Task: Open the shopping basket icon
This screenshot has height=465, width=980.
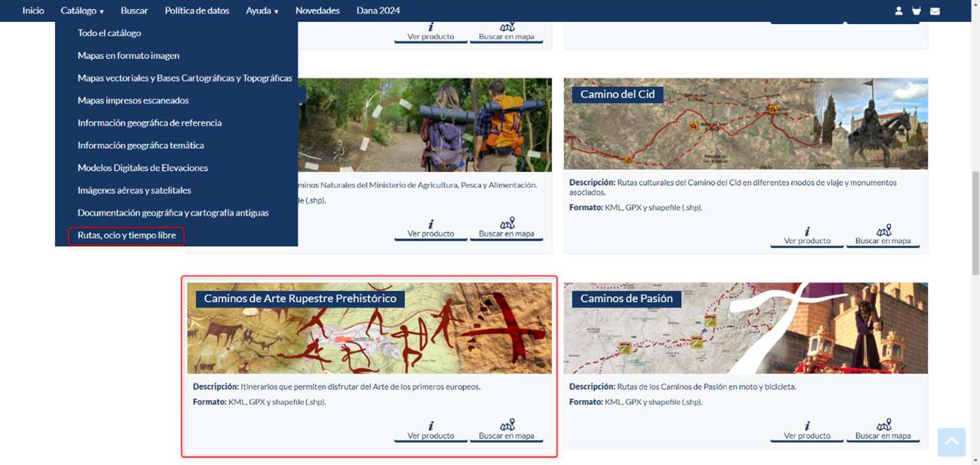Action: point(917,11)
